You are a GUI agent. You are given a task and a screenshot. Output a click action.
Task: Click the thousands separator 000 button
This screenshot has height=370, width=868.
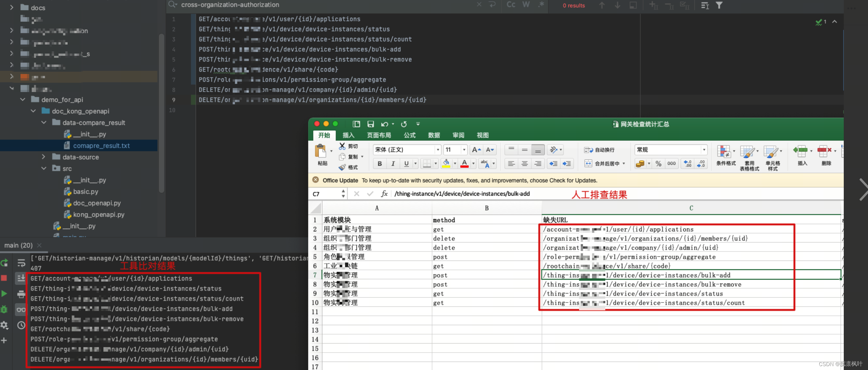click(672, 164)
